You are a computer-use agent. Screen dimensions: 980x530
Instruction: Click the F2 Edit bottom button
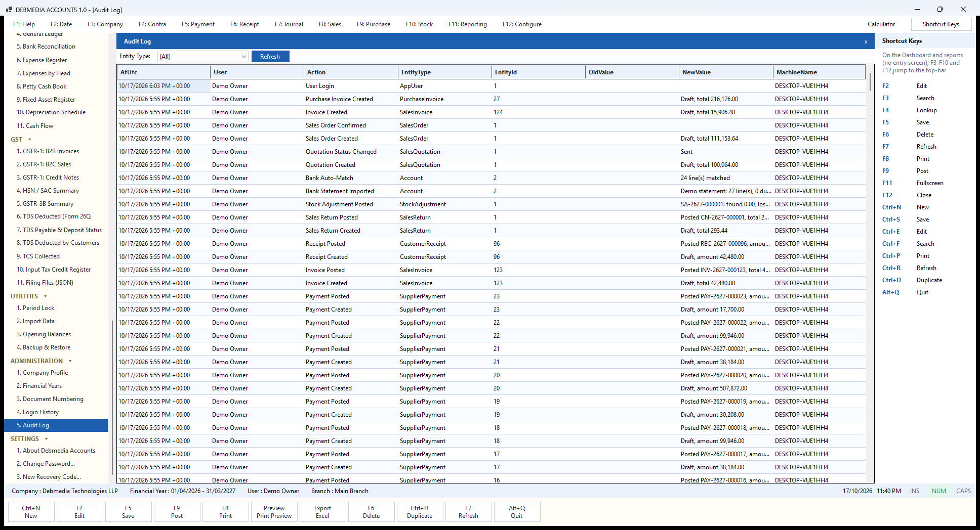point(79,512)
